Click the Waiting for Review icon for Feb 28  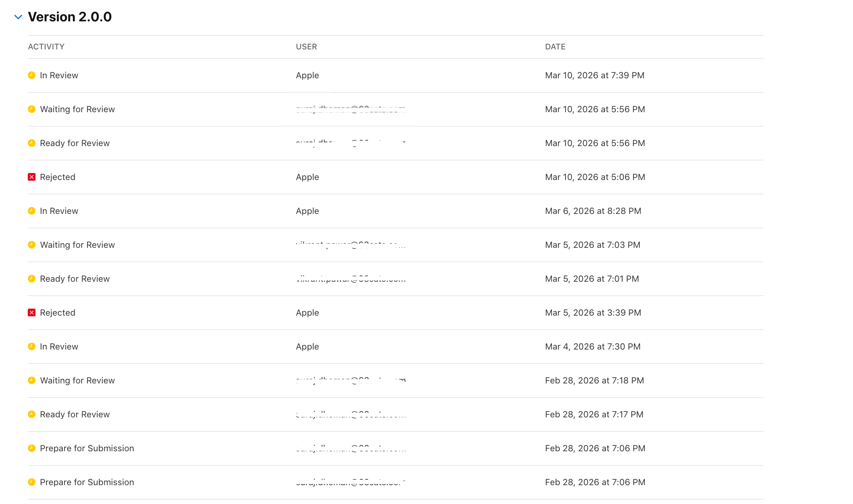[x=31, y=381]
